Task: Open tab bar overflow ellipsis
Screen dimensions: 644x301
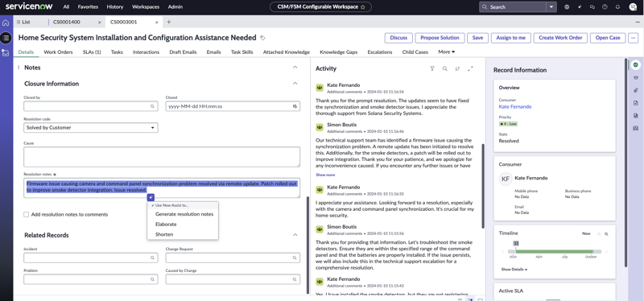Action: pyautogui.click(x=637, y=23)
